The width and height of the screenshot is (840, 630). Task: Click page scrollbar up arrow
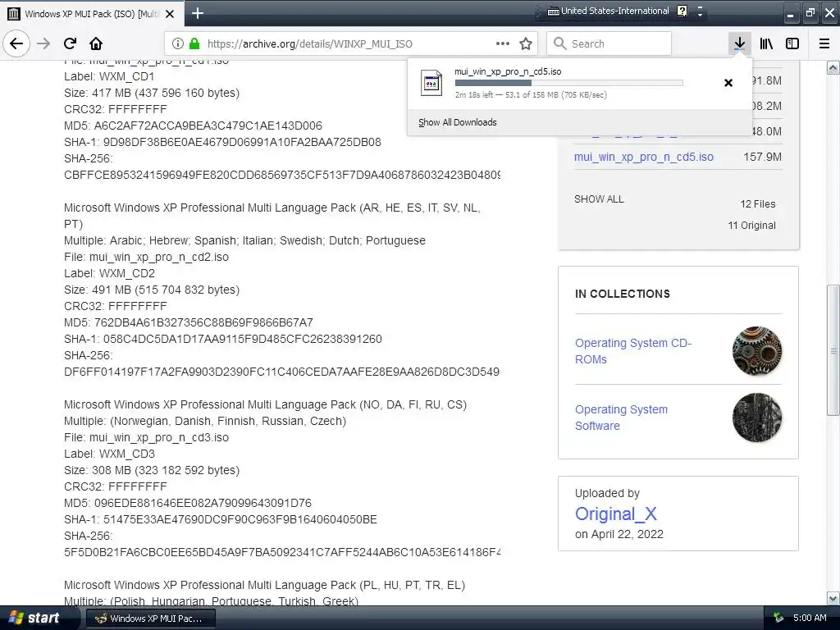[x=833, y=67]
